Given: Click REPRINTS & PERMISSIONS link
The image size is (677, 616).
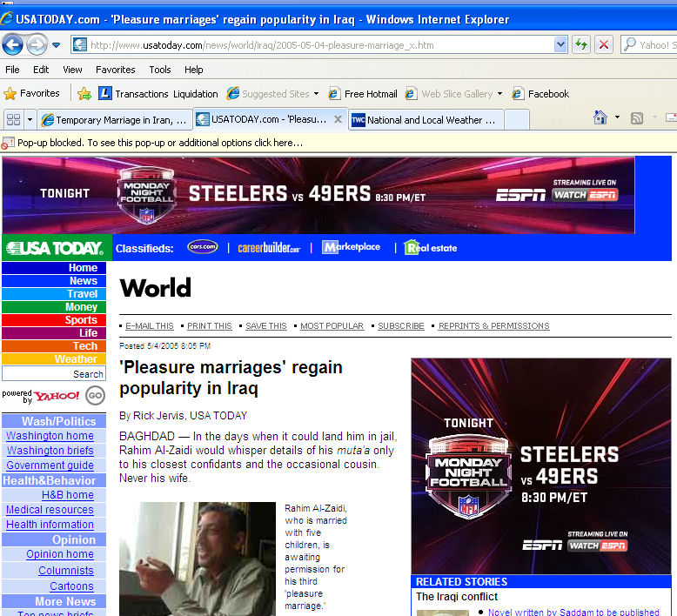Looking at the screenshot, I should pos(494,326).
